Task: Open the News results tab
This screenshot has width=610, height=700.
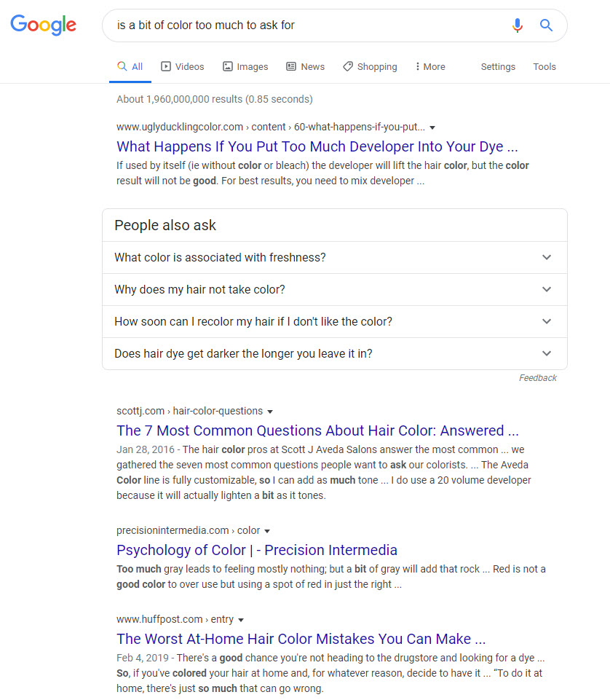Action: click(305, 66)
